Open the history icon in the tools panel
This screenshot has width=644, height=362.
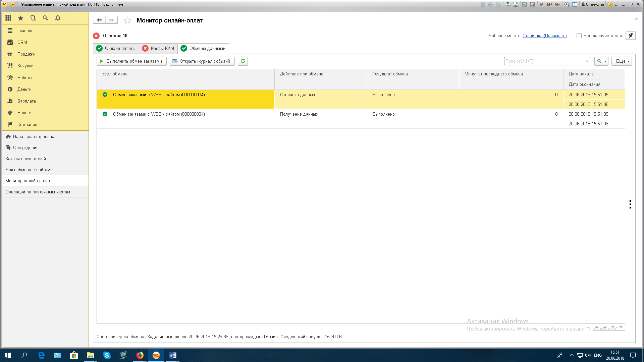(x=33, y=18)
